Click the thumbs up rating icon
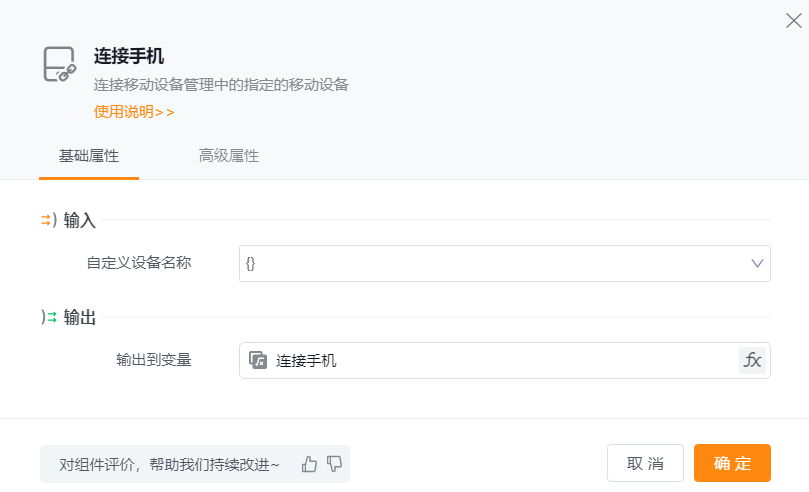 pos(309,464)
